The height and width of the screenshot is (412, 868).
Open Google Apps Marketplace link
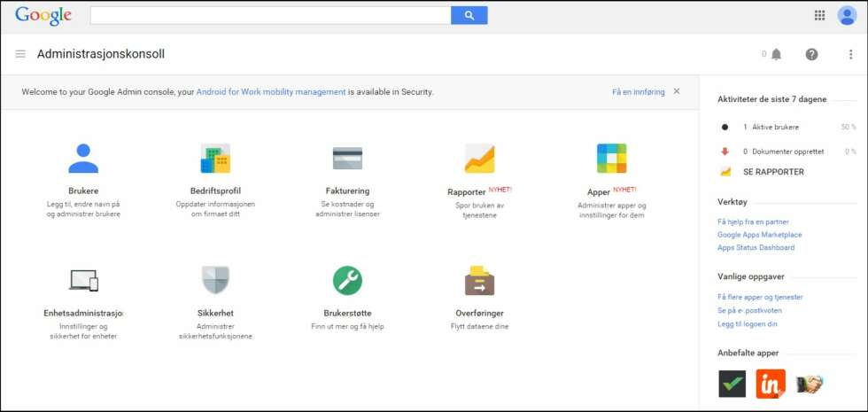coord(760,235)
